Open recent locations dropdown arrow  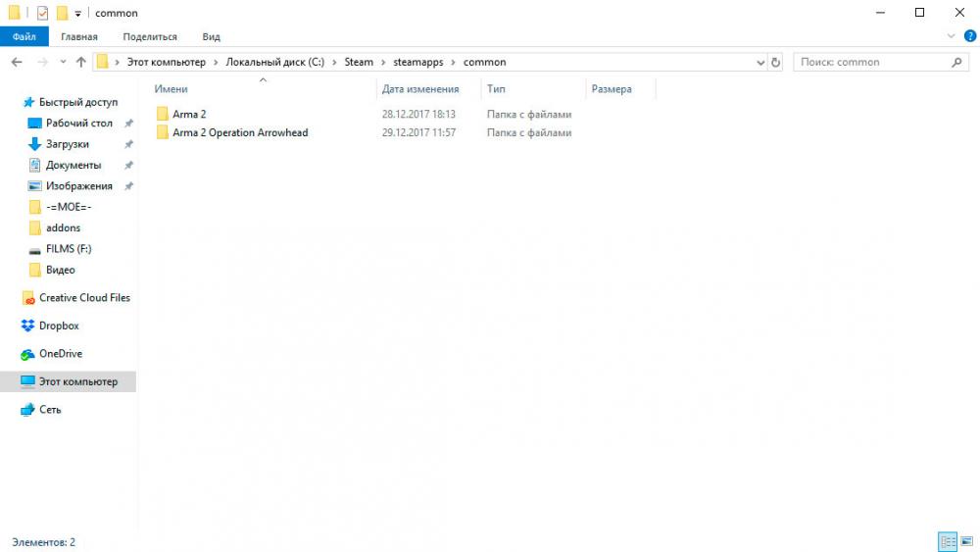click(x=64, y=62)
